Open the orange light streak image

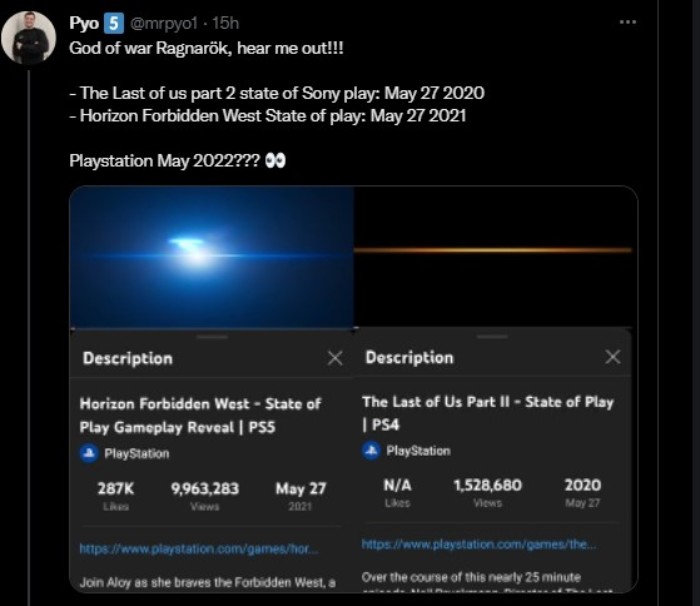(495, 256)
